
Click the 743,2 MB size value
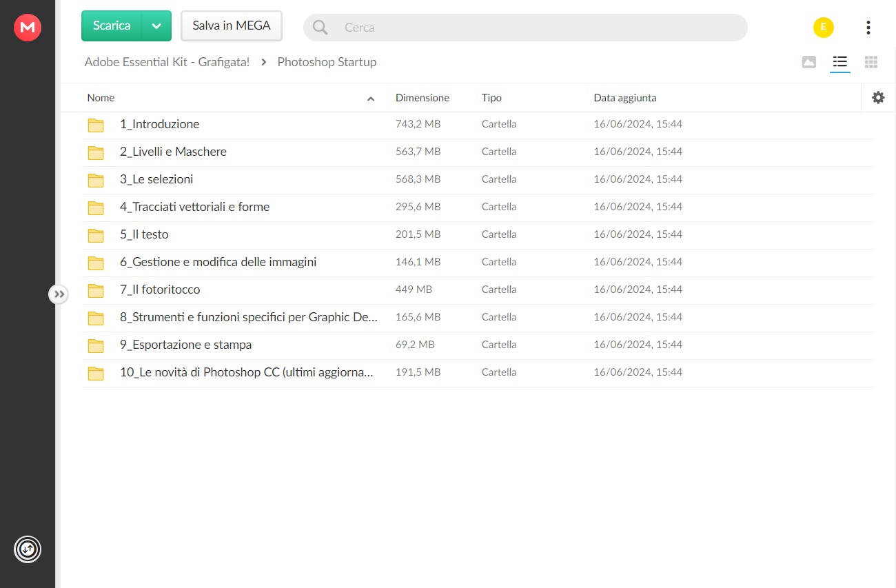418,124
